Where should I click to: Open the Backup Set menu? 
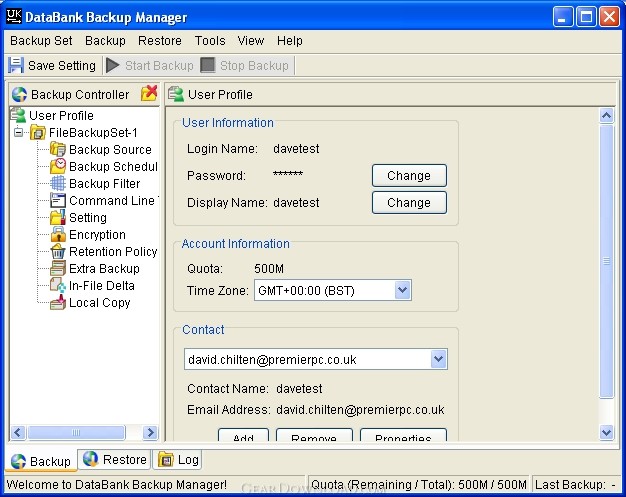41,41
